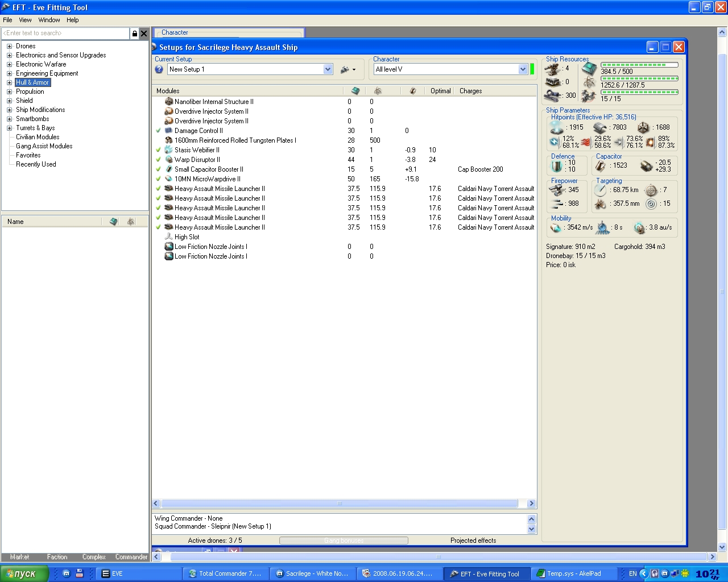Viewport: 728px width, 582px height.
Task: Expand the Electronic Warfare category
Action: 9,65
